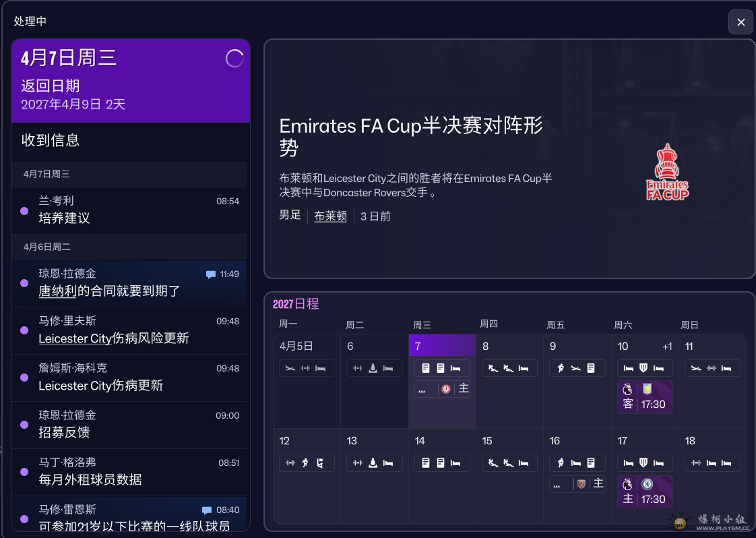Screen dimensions: 756x538
Task: Expand the ... options on April 7
Action: point(422,388)
